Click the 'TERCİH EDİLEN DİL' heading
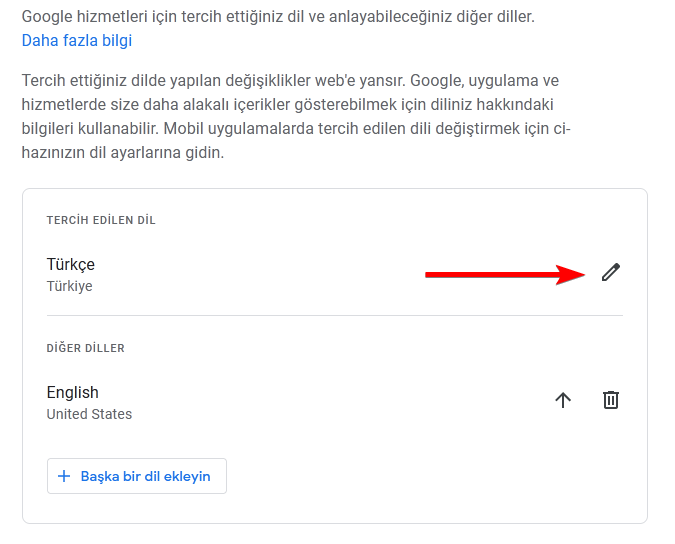 click(101, 220)
